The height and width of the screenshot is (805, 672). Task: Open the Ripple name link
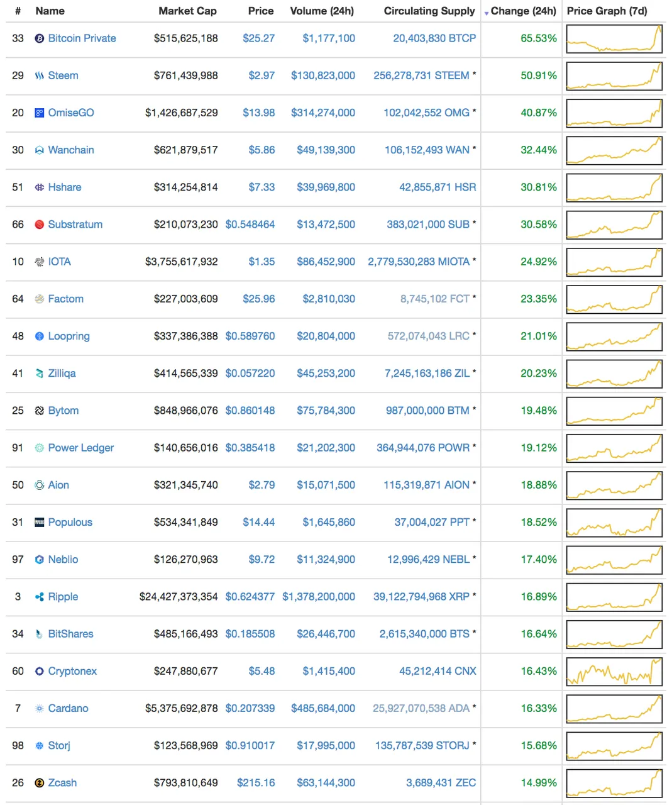pos(63,597)
